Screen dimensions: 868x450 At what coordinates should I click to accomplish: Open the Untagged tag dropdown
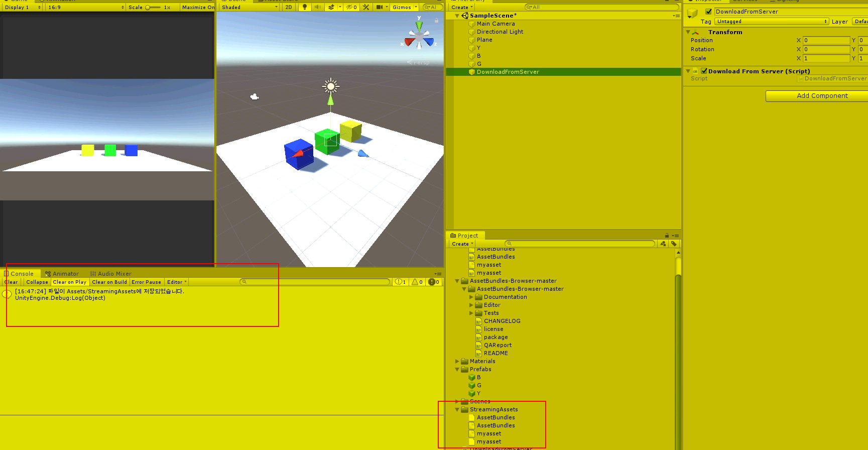[x=772, y=22]
